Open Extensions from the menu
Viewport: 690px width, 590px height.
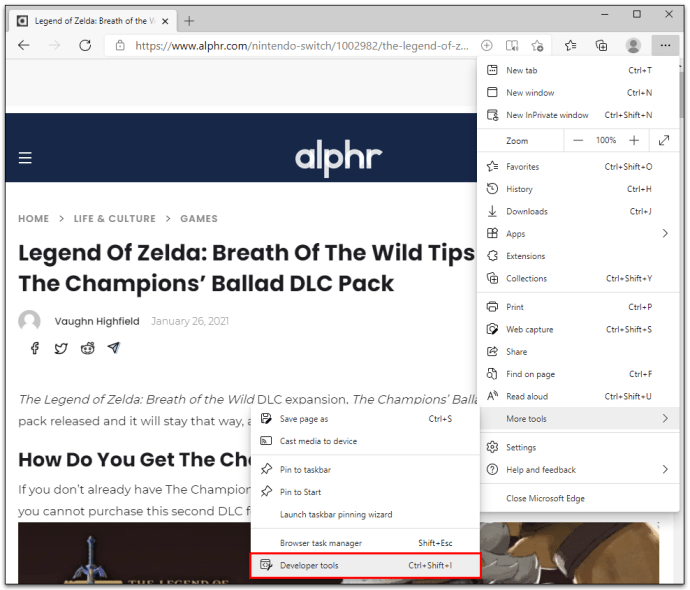(x=578, y=256)
